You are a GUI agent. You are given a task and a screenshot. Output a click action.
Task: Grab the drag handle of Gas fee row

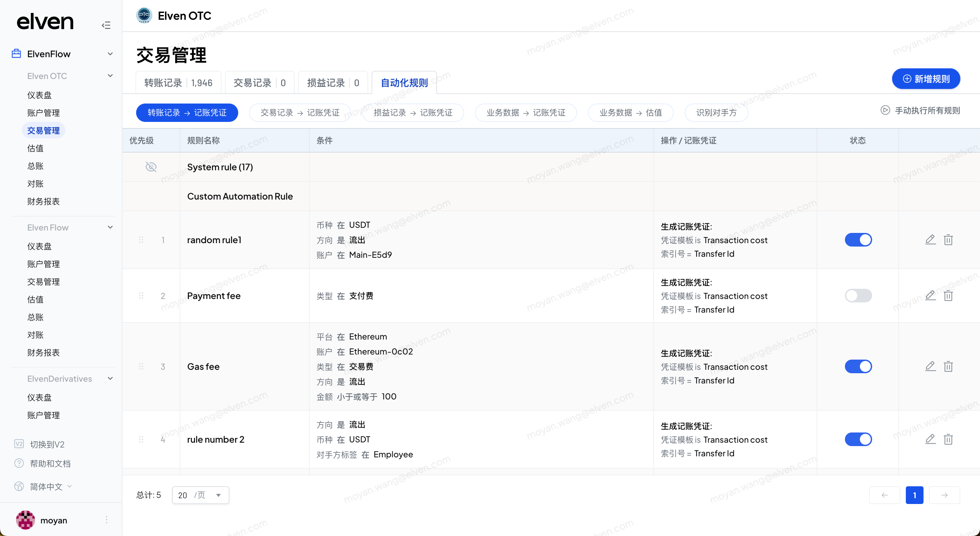(x=141, y=366)
